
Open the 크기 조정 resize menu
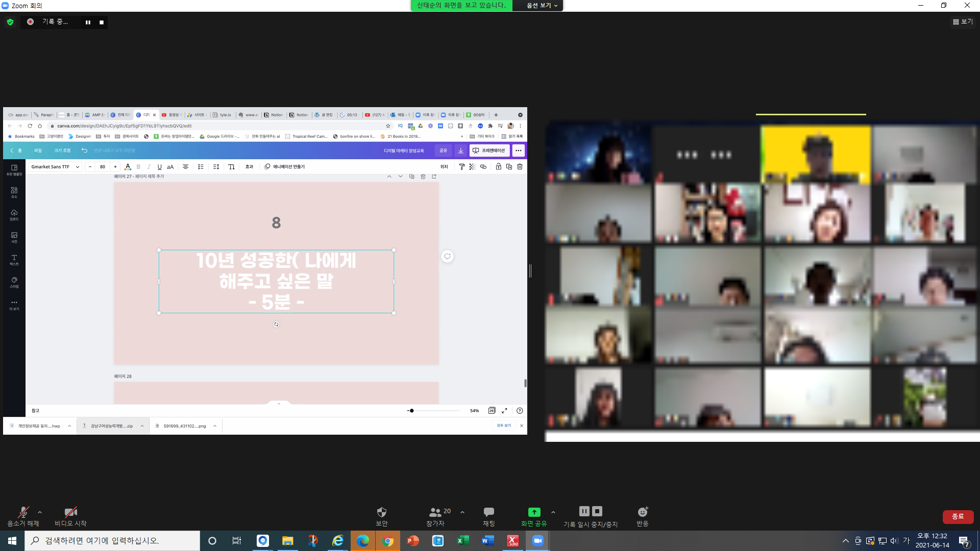62,151
